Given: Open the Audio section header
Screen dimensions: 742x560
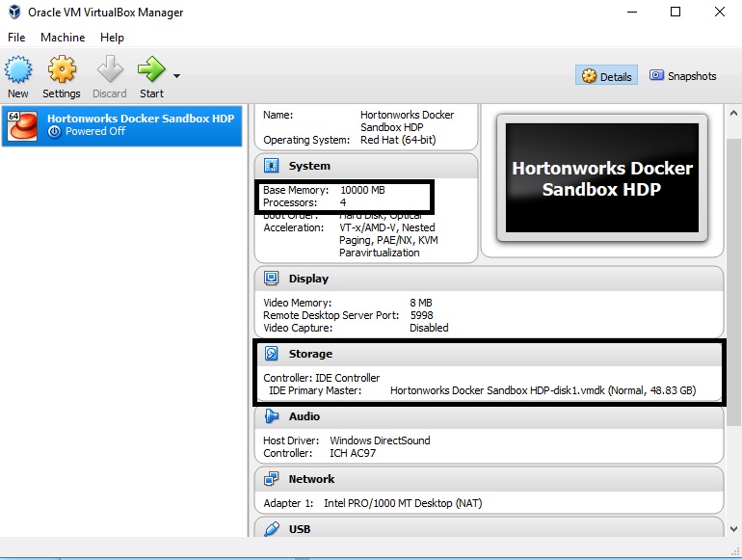Looking at the screenshot, I should coord(489,416).
